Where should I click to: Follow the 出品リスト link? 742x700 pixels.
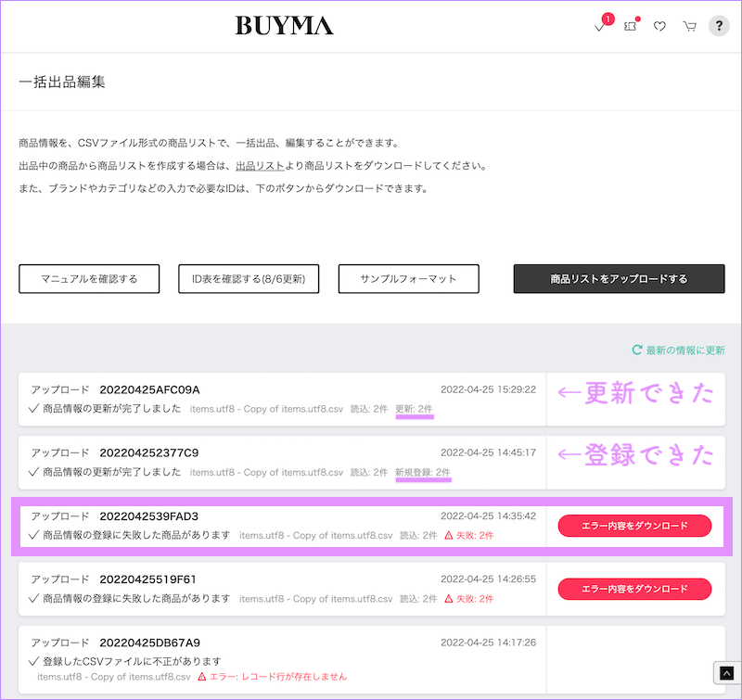[259, 166]
